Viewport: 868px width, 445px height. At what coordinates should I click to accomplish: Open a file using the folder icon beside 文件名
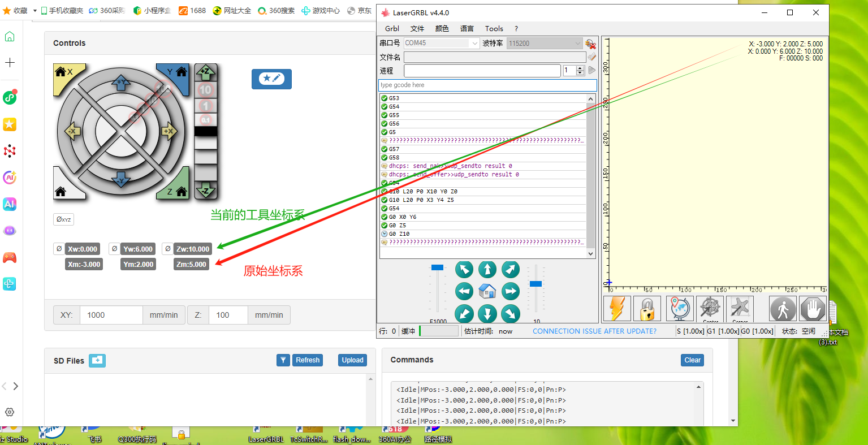(x=591, y=57)
